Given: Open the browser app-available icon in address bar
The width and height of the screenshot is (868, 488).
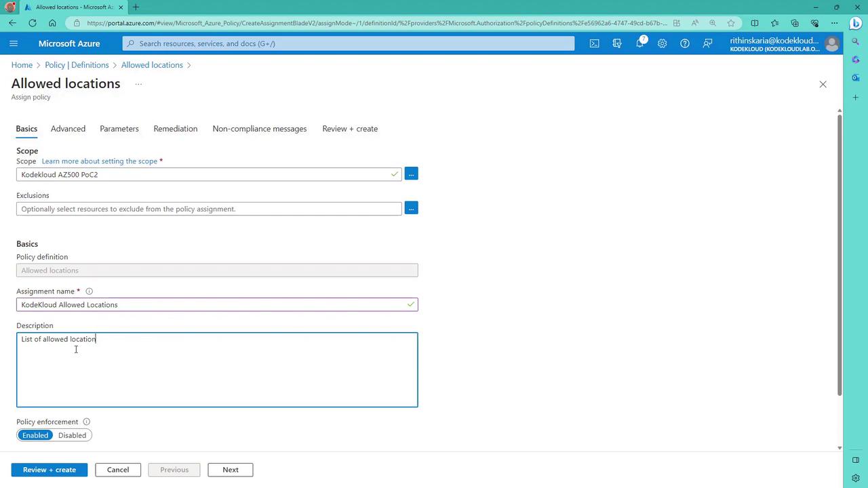Looking at the screenshot, I should point(676,22).
